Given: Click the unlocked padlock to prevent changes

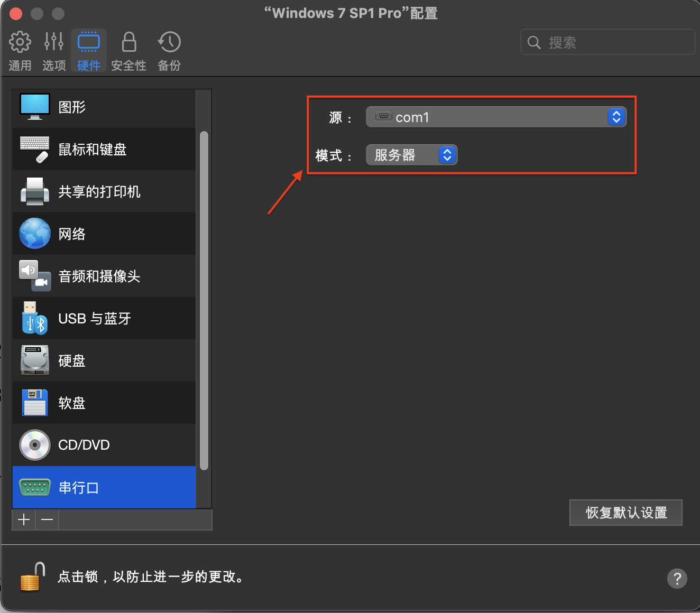Looking at the screenshot, I should click(x=32, y=577).
